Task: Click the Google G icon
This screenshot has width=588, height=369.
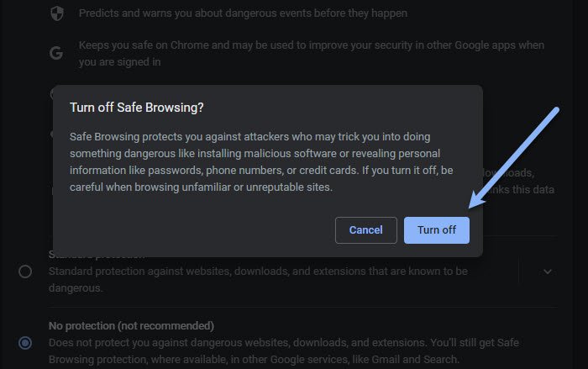Action: pos(57,52)
